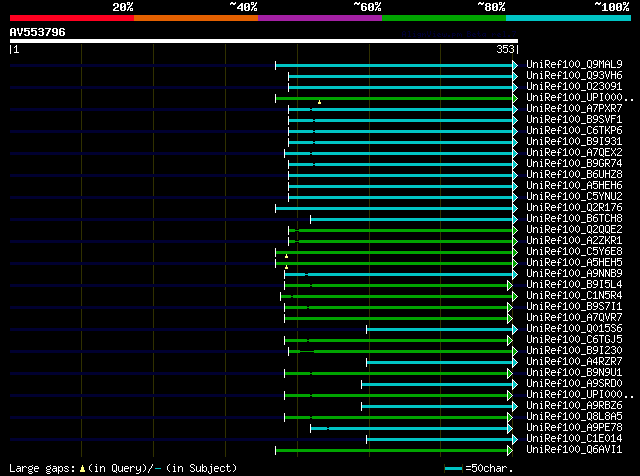The height and width of the screenshot is (476, 640).
Task: Open the UniRef100_O23091 hit label
Action: [574, 87]
